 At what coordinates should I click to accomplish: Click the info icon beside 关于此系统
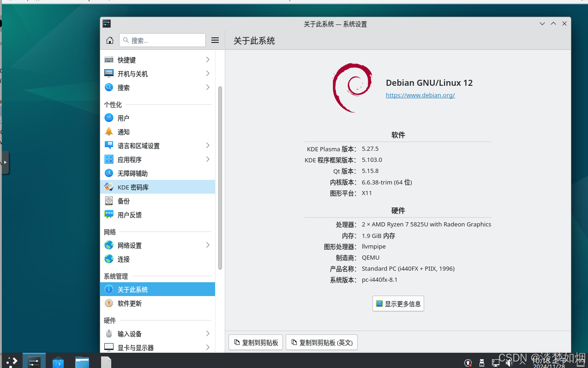pyautogui.click(x=109, y=289)
